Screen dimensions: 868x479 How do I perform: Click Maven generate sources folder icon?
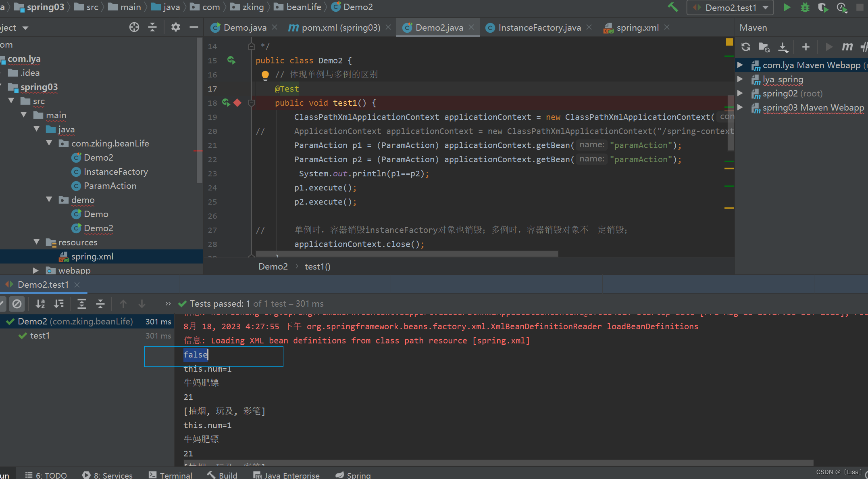click(764, 47)
